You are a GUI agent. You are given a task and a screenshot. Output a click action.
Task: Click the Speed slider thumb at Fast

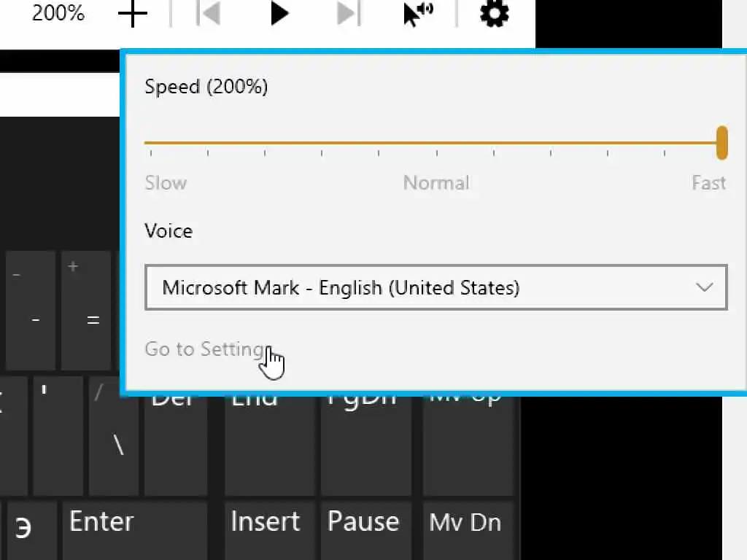[x=721, y=142]
